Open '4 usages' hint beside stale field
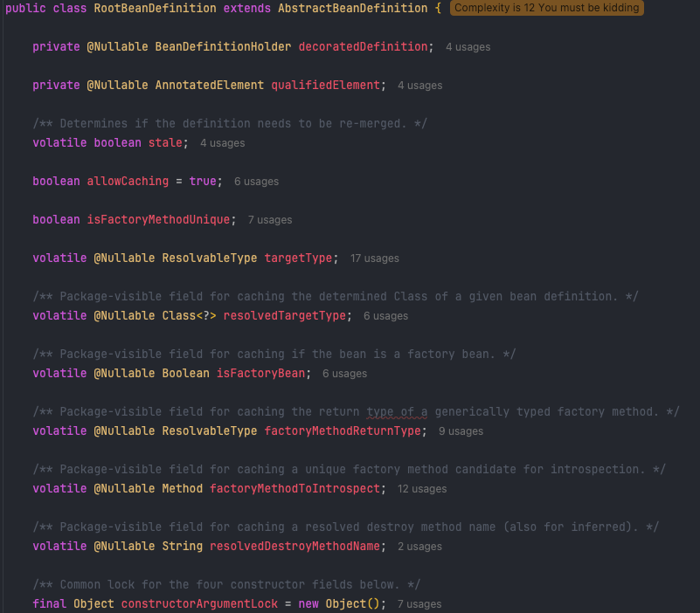 [x=222, y=143]
